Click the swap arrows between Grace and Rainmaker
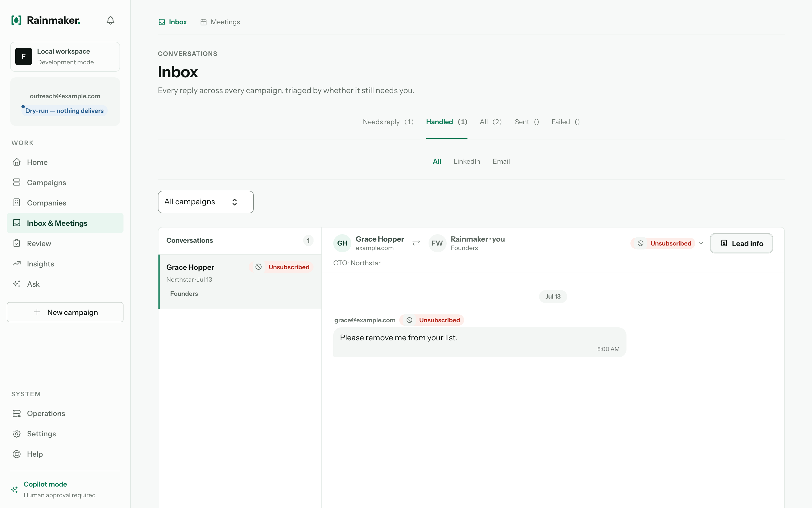Screen dimensions: 812x508 click(x=416, y=243)
